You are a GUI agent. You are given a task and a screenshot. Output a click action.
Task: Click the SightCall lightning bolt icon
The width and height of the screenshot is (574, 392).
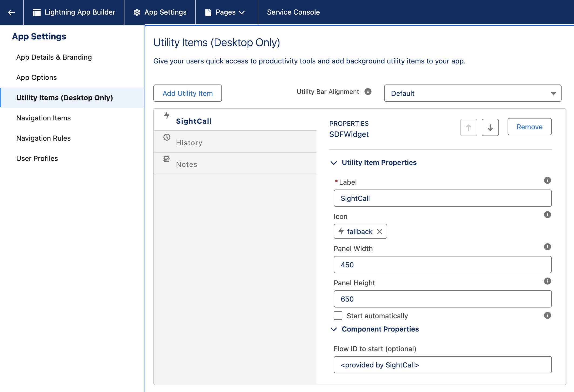click(x=167, y=115)
